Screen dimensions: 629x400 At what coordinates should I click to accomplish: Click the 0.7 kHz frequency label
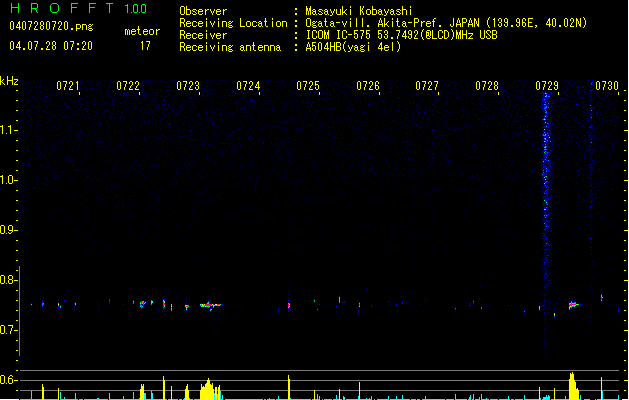point(8,330)
